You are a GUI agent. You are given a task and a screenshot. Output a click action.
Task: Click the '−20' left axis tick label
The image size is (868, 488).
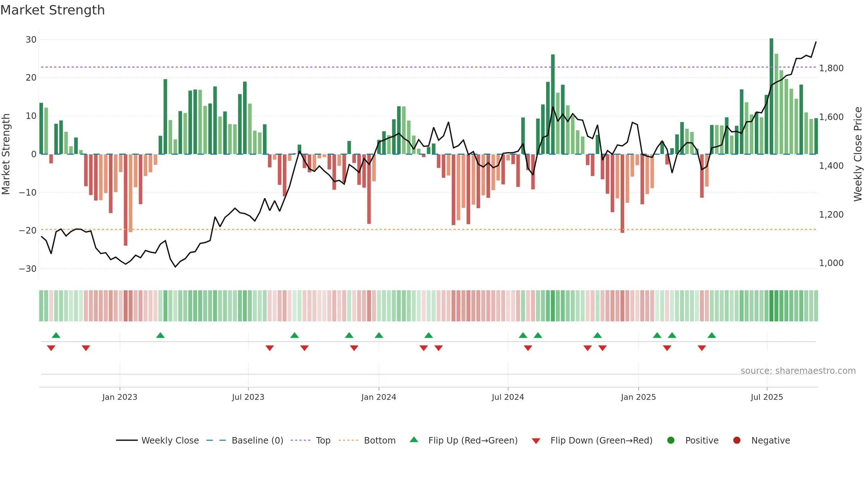tap(28, 230)
